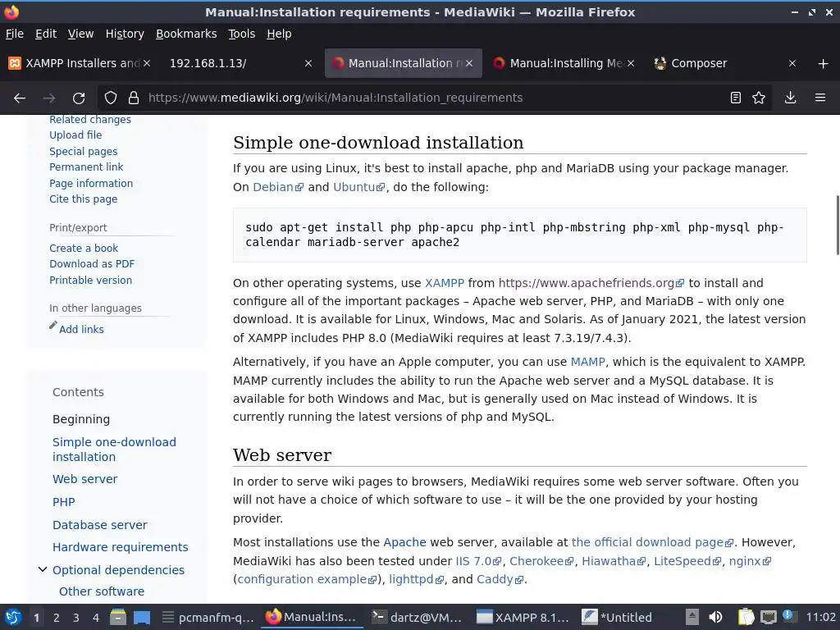Click Cite this page in sidebar
The image size is (840, 630).
click(83, 199)
